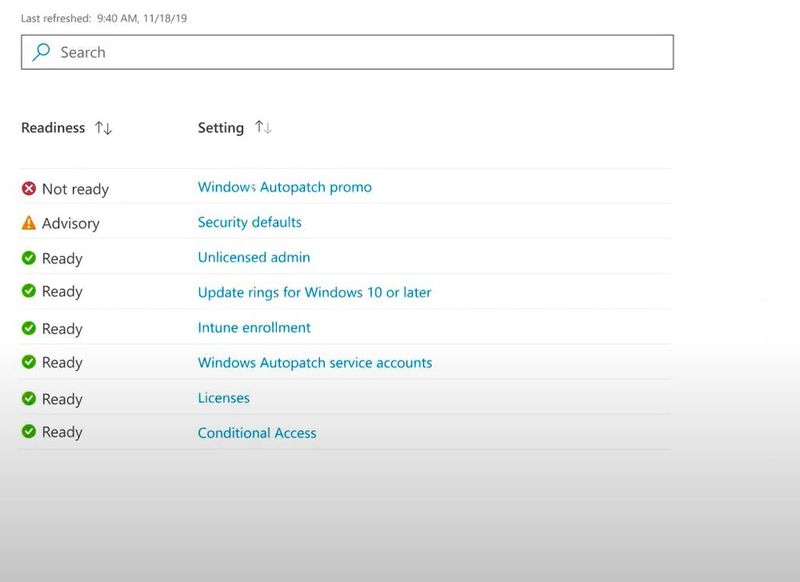This screenshot has height=582, width=800.
Task: Click green check icon beside Update rings
Action: (x=29, y=291)
